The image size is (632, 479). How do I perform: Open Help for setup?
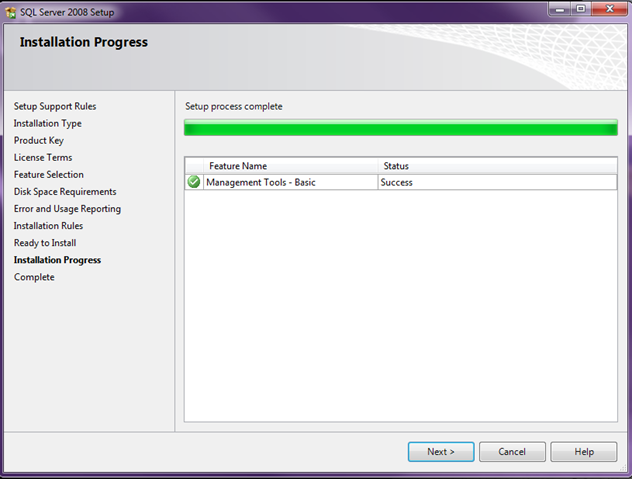[x=584, y=452]
